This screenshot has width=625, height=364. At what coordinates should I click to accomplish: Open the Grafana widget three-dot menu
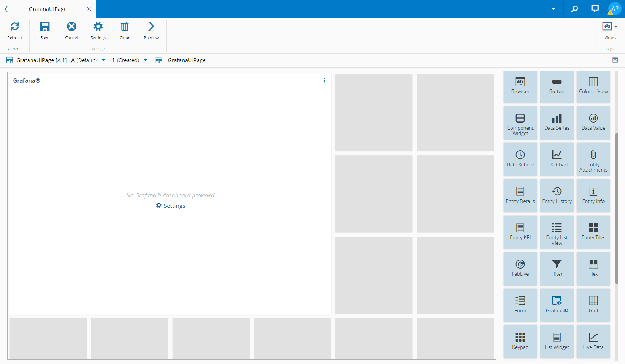[324, 80]
